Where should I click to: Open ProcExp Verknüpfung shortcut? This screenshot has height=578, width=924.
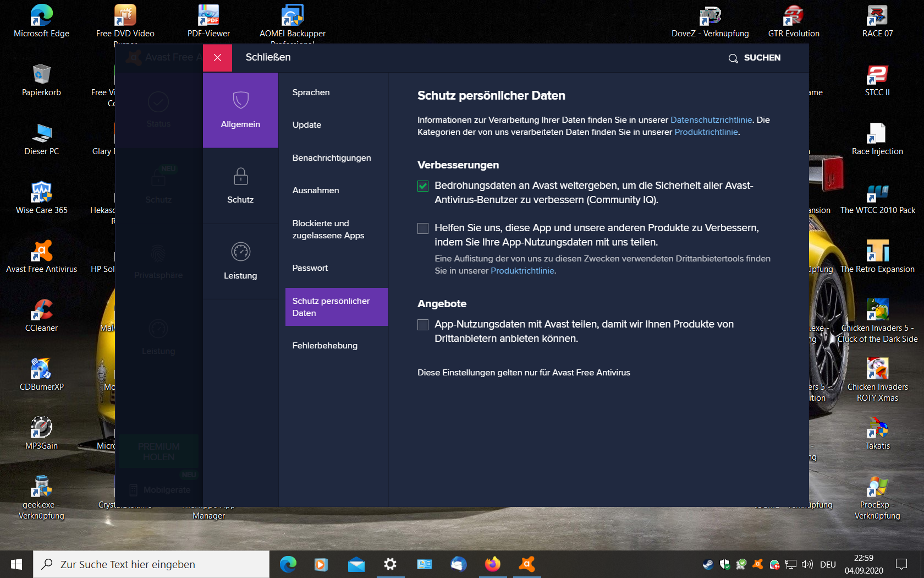click(877, 498)
